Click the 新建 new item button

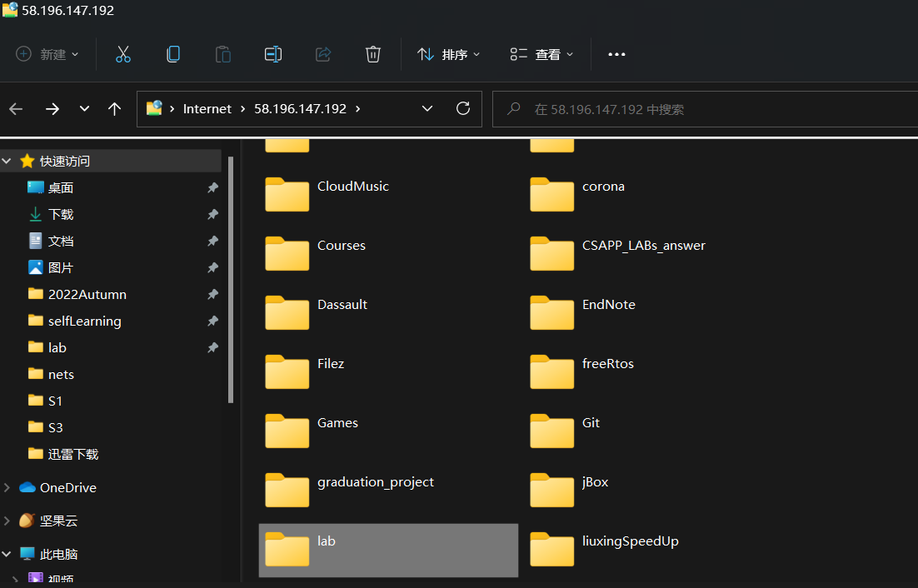pyautogui.click(x=47, y=54)
